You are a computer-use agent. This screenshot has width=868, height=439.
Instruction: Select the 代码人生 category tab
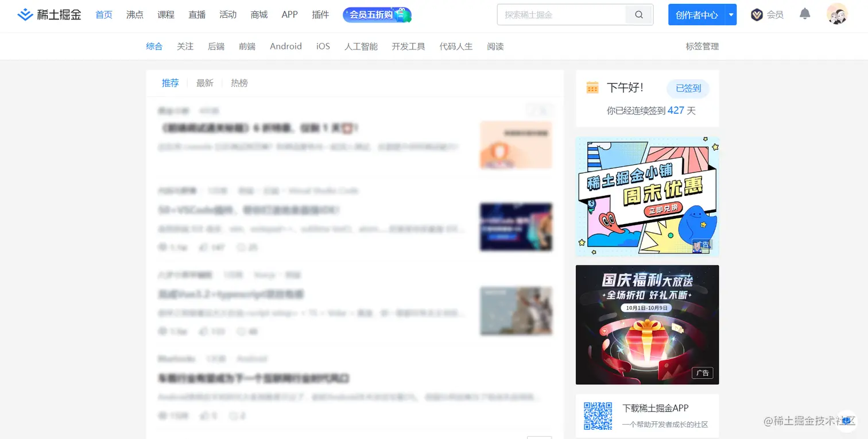click(456, 47)
